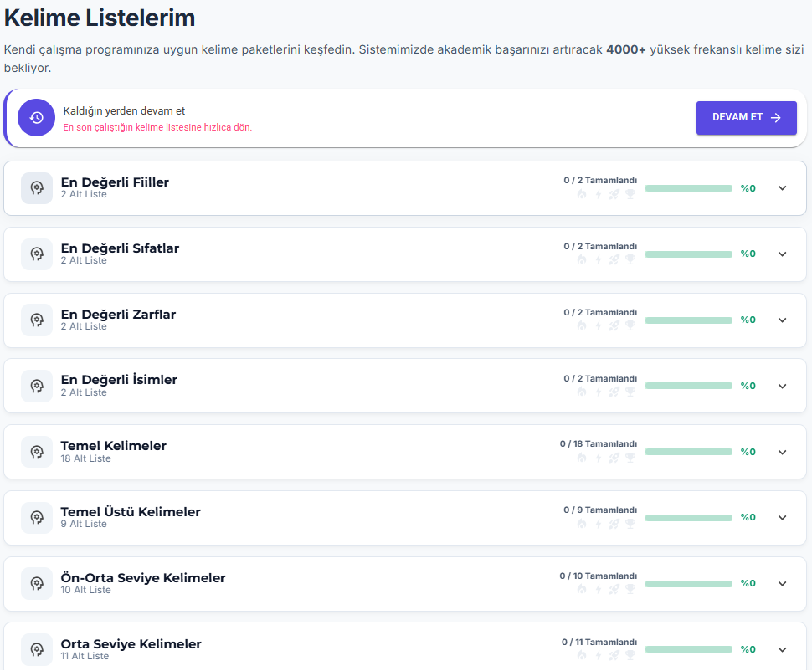
Task: Click the brain icon beside Ön-Orta Seviye Kelimeler
Action: pyautogui.click(x=37, y=583)
